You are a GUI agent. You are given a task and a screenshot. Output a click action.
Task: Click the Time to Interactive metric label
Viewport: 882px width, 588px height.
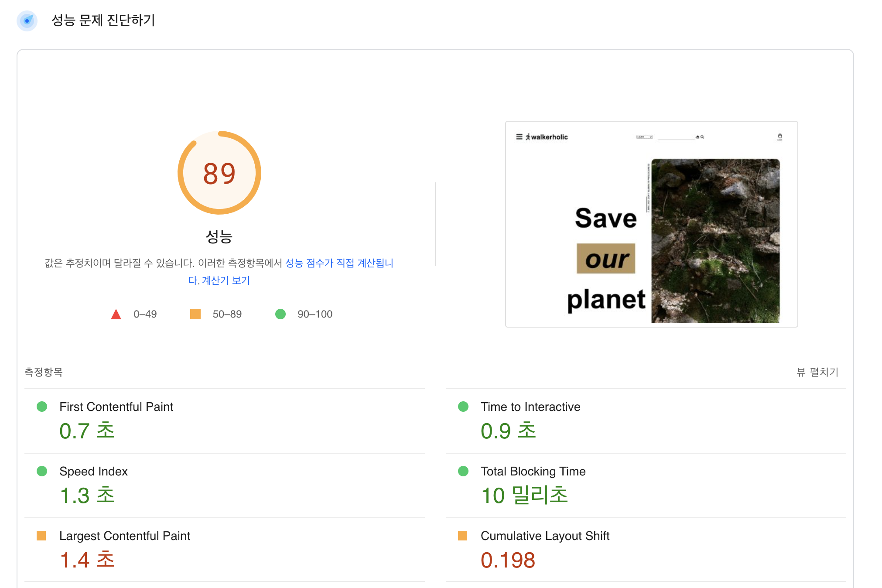coord(530,407)
